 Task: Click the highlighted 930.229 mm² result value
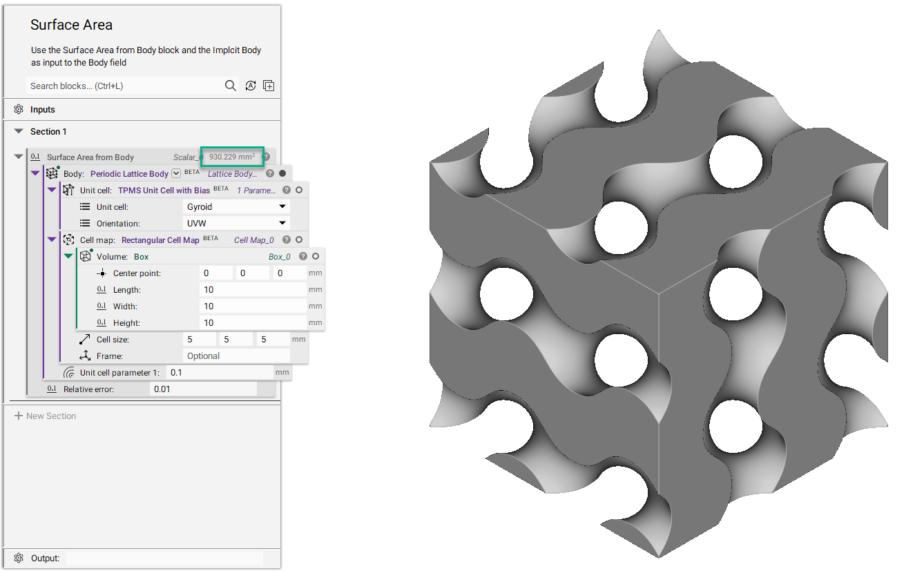[x=231, y=156]
